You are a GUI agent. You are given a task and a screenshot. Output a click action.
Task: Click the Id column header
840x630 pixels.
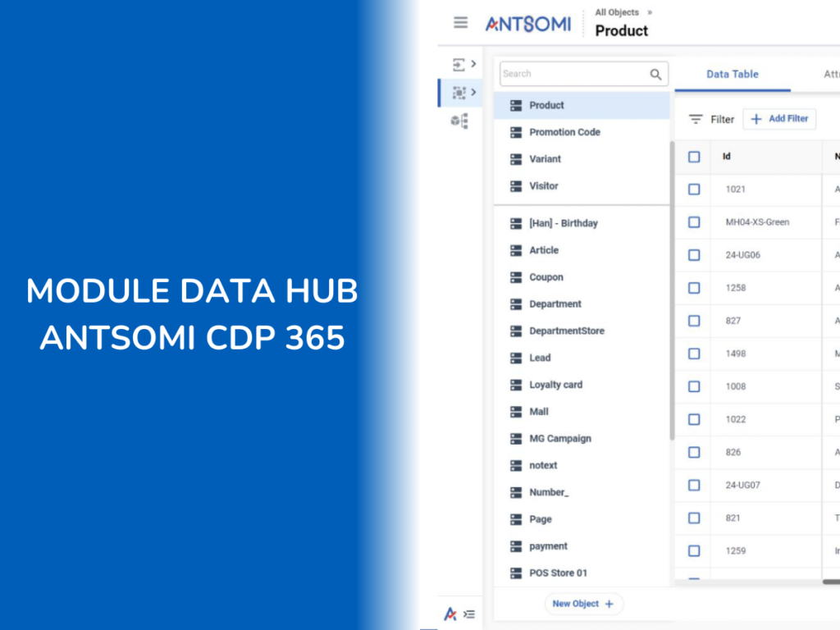[727, 157]
